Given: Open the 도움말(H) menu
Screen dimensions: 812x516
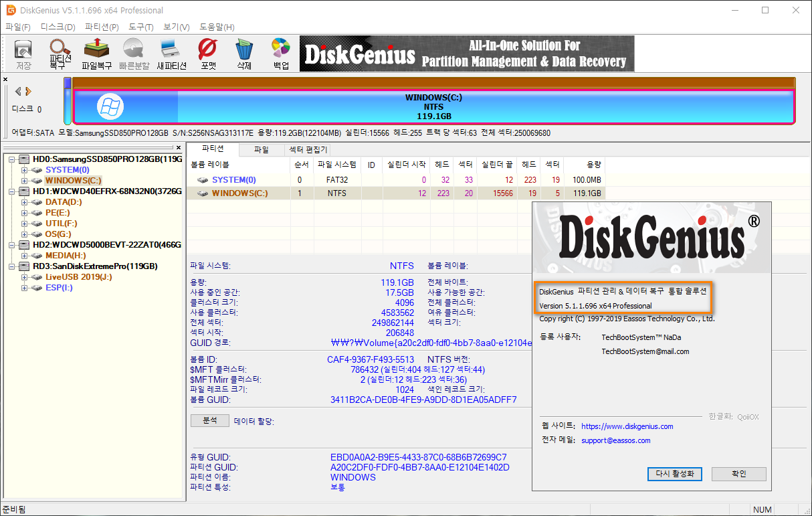Looking at the screenshot, I should click(x=217, y=27).
